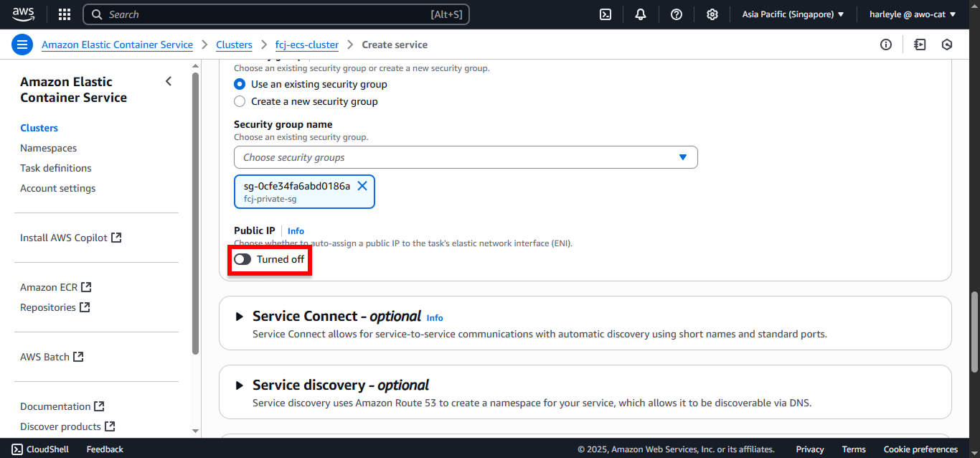Screen dimensions: 980x458
Task: Open the help question mark menu
Action: 677,14
